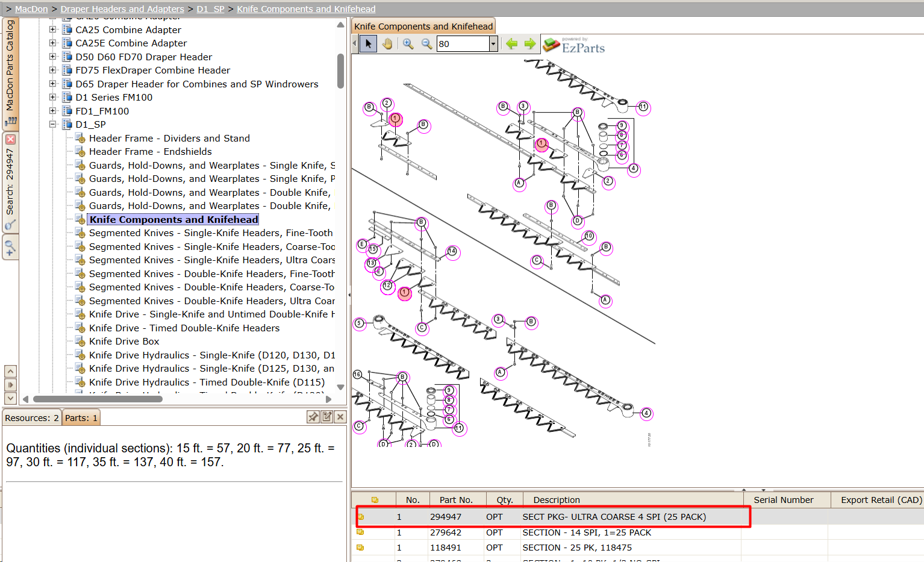Open Knife Drive - Timed Double-Knife Headers page
This screenshot has height=562, width=924.
pos(184,328)
